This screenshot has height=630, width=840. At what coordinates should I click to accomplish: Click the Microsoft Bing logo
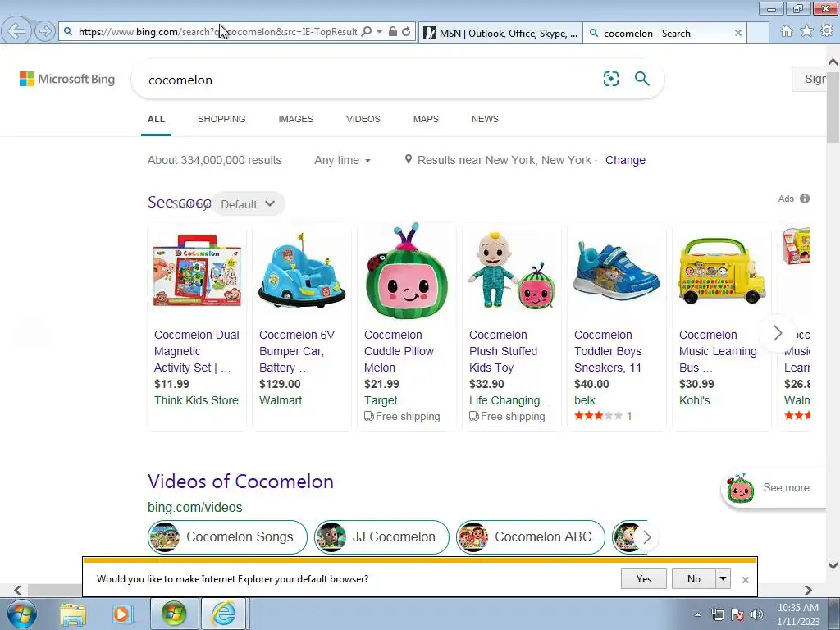point(67,80)
